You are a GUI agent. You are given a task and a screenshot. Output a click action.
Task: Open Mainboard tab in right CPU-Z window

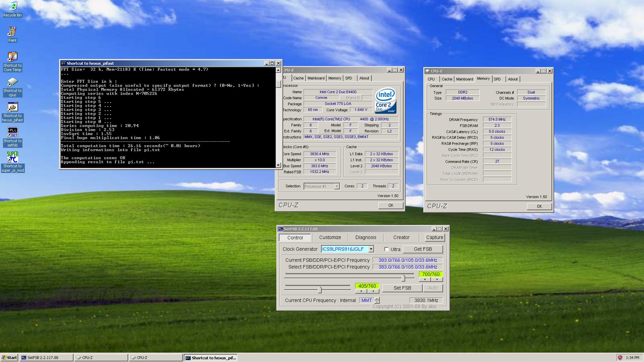coord(465,79)
